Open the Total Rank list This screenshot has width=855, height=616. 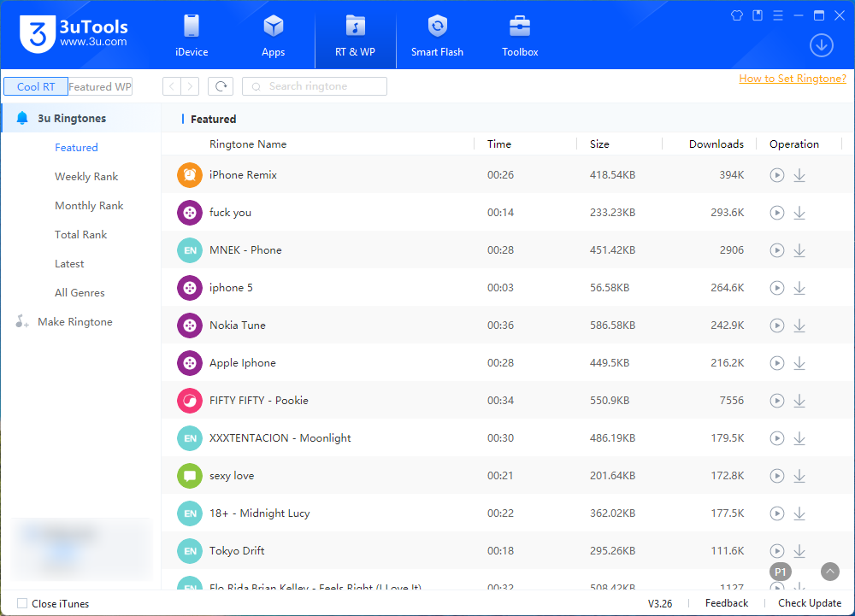click(80, 235)
